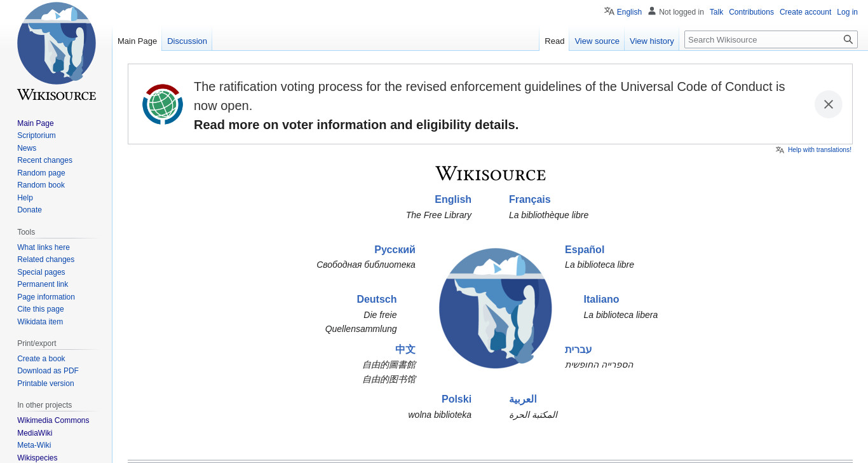This screenshot has height=463, width=868.
Task: Open the العربية Wikisource link
Action: (x=523, y=399)
